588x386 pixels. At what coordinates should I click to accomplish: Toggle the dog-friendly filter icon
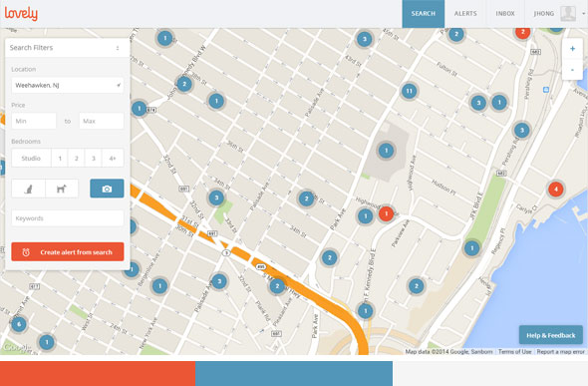[x=62, y=189]
